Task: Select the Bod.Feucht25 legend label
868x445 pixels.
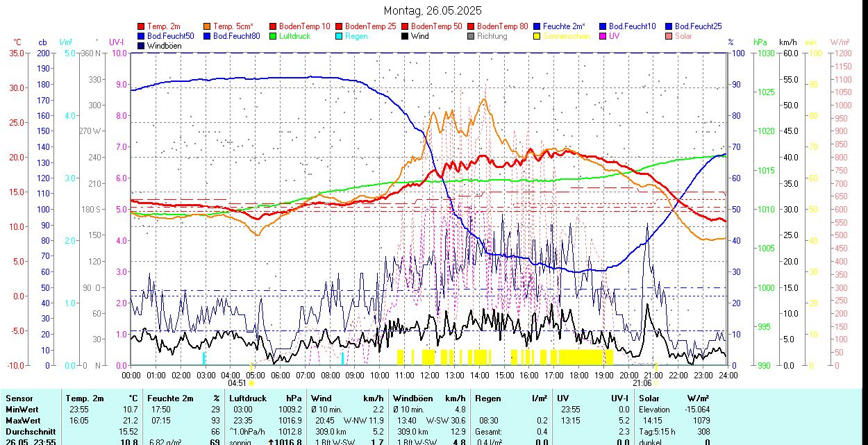Action: pos(698,26)
